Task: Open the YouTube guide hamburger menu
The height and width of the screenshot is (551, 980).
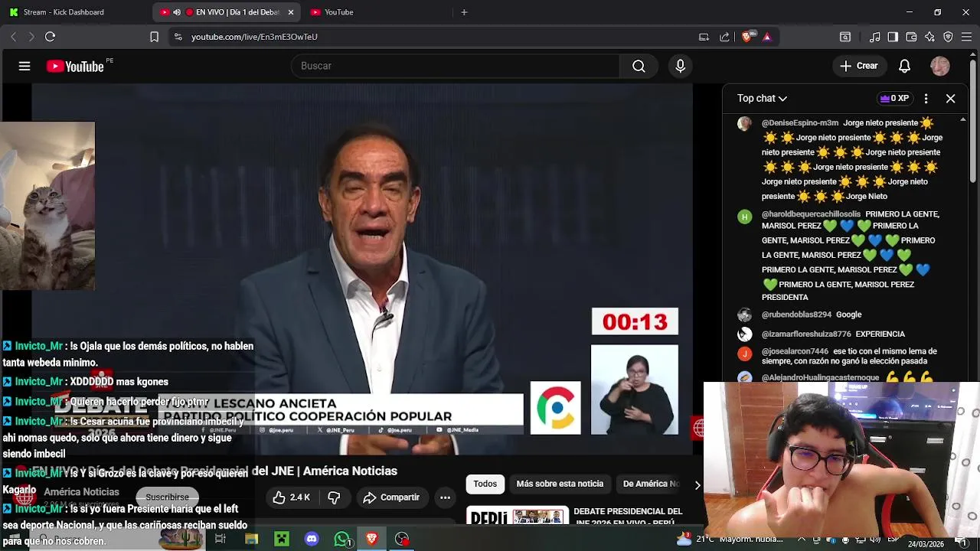Action: pyautogui.click(x=24, y=67)
